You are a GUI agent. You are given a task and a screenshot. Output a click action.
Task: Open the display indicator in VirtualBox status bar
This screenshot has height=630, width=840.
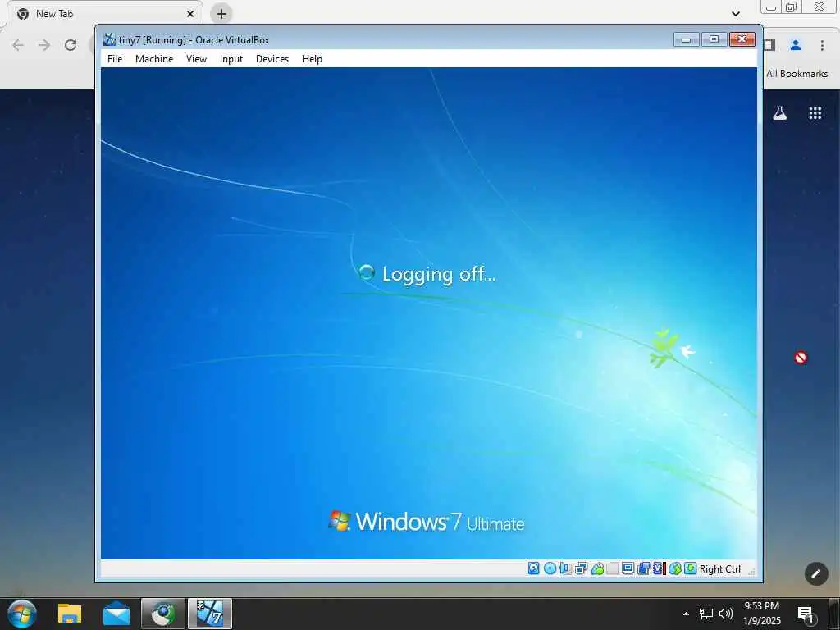pos(628,568)
